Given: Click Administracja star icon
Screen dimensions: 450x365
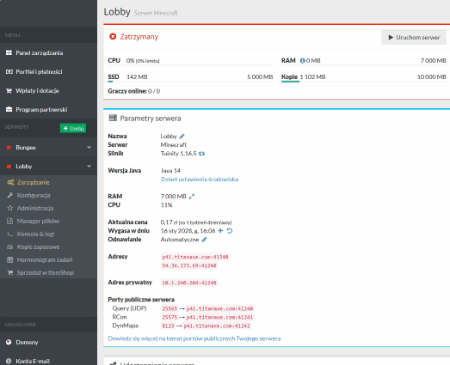Looking at the screenshot, I should (10, 208).
